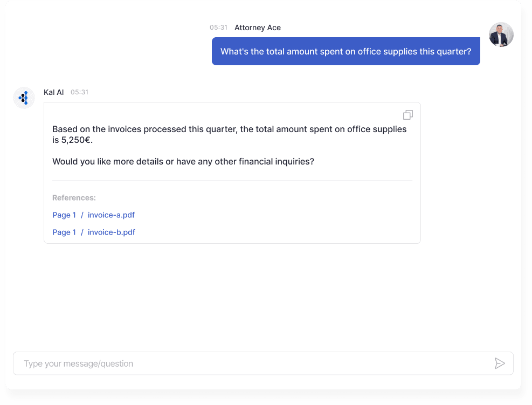Screen dimensions: 532x405
Task: Click the slash separator before invoice-a.pdf
Action: pyautogui.click(x=82, y=215)
